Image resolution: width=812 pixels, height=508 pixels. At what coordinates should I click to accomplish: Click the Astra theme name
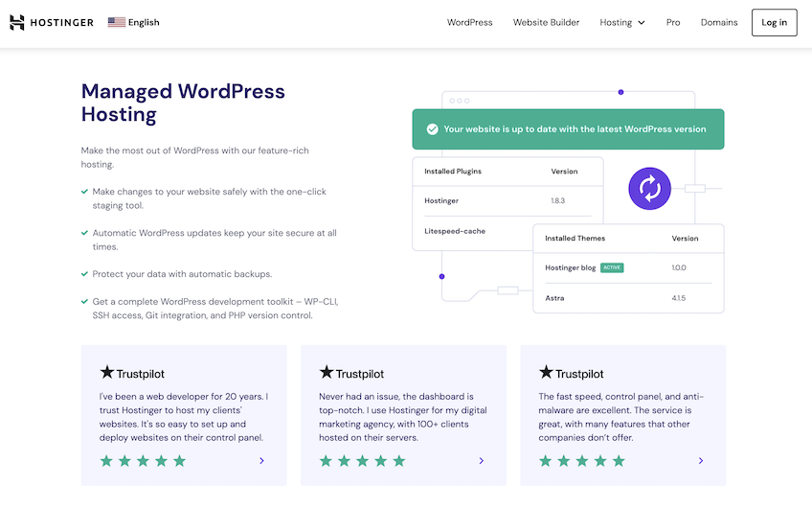[x=554, y=298]
